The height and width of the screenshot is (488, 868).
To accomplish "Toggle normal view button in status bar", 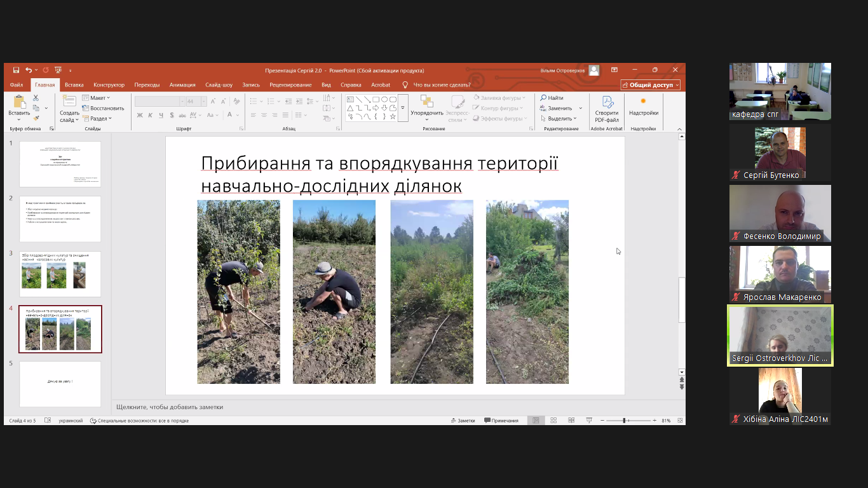I will click(536, 421).
